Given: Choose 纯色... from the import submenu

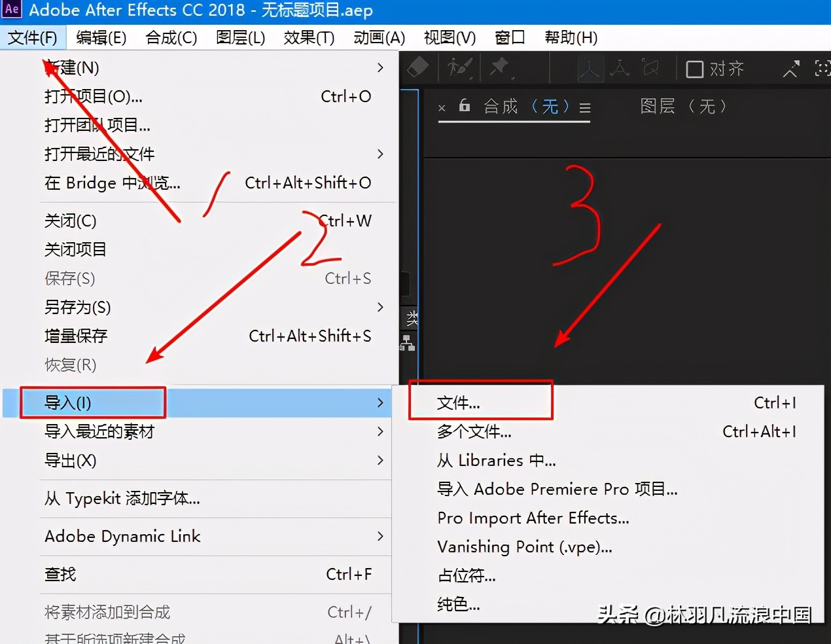Looking at the screenshot, I should tap(458, 604).
